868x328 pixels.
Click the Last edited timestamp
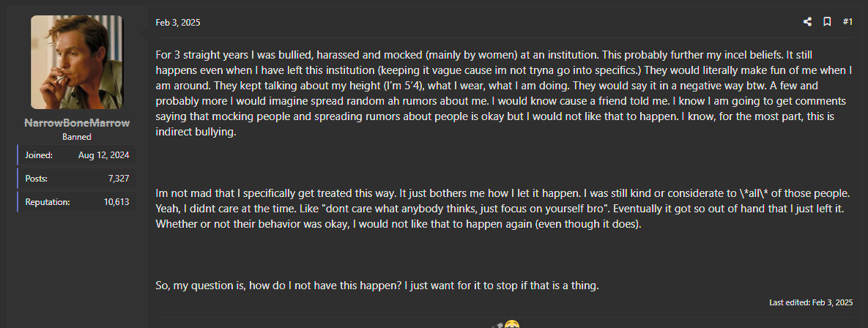pos(811,302)
